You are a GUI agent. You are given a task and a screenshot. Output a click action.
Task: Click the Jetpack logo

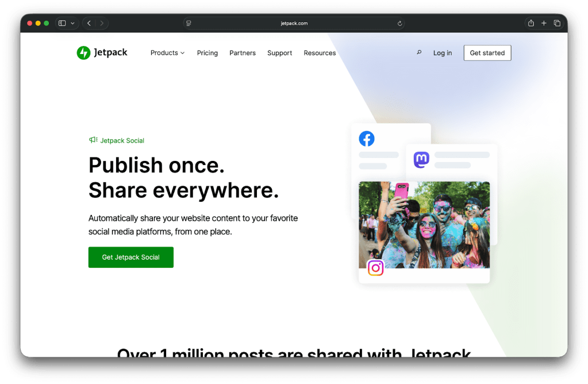102,52
